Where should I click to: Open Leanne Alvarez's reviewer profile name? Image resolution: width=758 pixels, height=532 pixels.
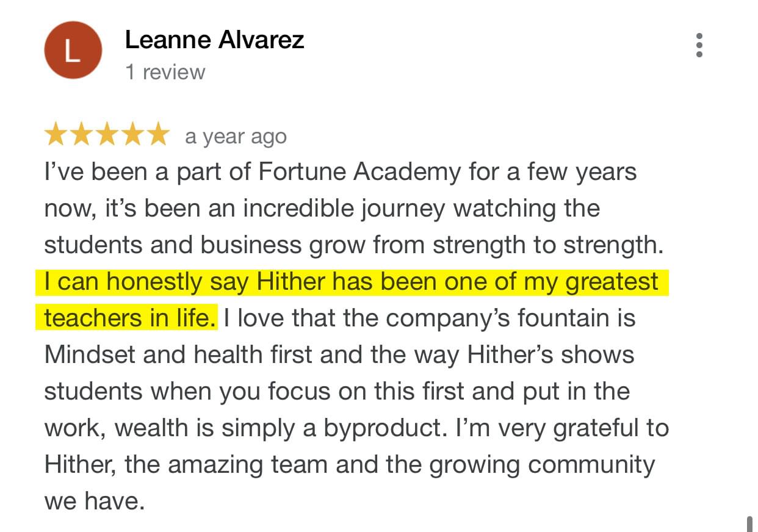[x=214, y=40]
